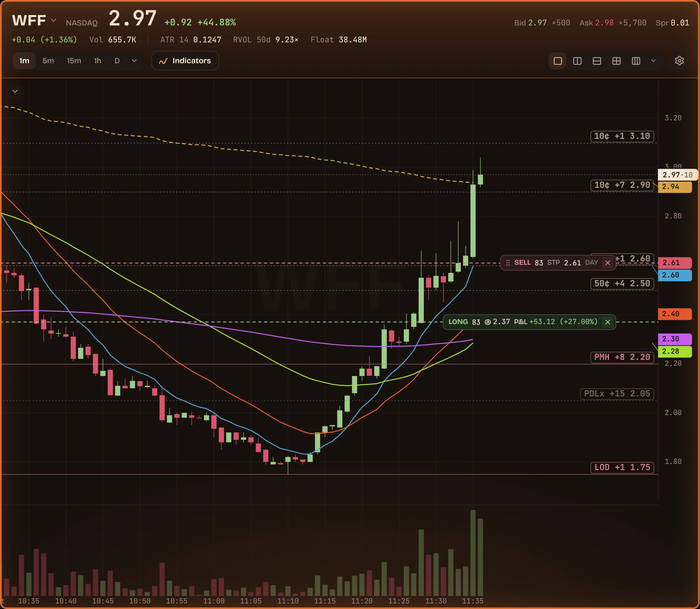Collapse the chart legend chevron
The width and height of the screenshot is (700, 609).
pos(15,91)
